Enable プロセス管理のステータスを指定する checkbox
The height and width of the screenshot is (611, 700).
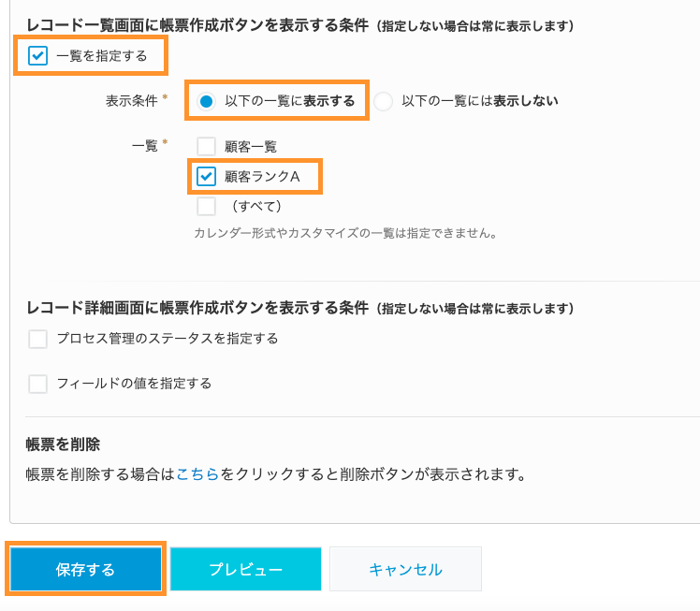37,339
